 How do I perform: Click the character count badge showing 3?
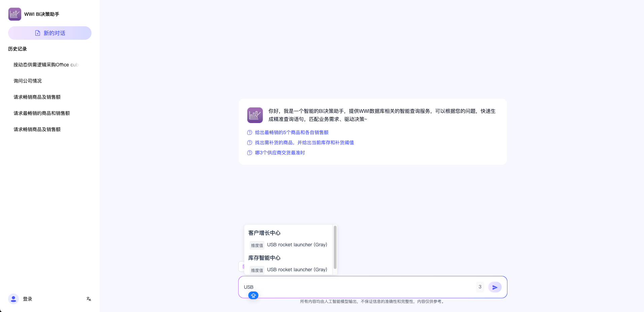(480, 287)
